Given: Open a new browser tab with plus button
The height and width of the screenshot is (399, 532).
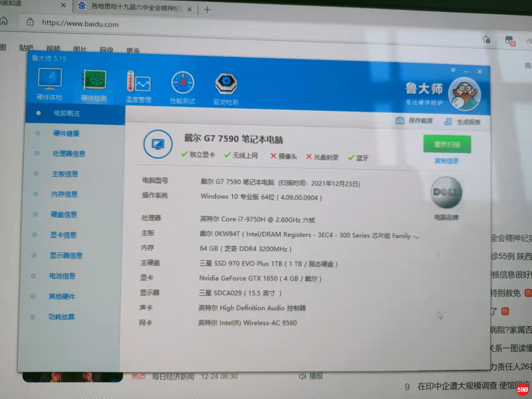Looking at the screenshot, I should [x=207, y=10].
